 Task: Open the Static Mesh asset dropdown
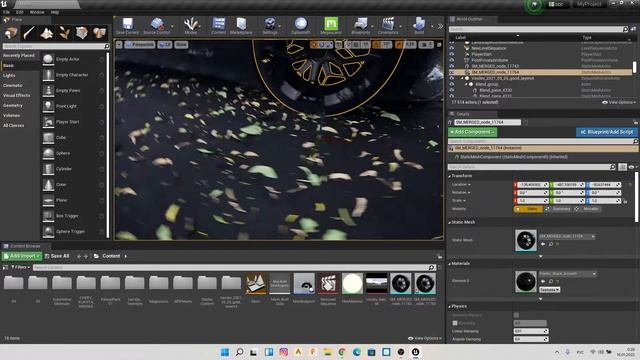click(x=567, y=236)
